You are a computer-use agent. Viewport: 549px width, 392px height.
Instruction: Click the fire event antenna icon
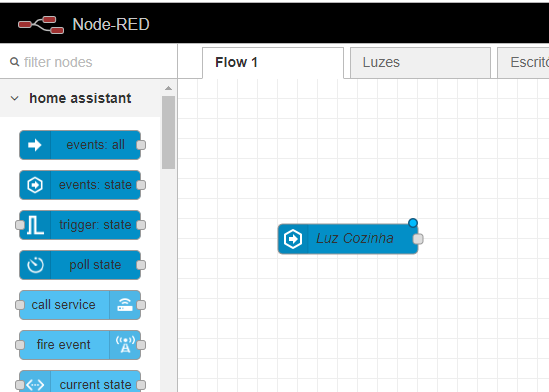point(125,345)
